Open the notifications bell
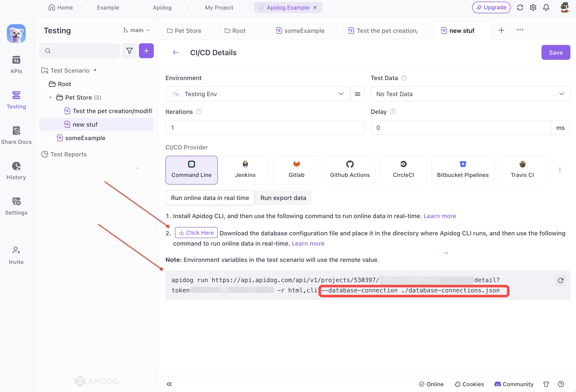The height and width of the screenshot is (392, 576). 546,7
